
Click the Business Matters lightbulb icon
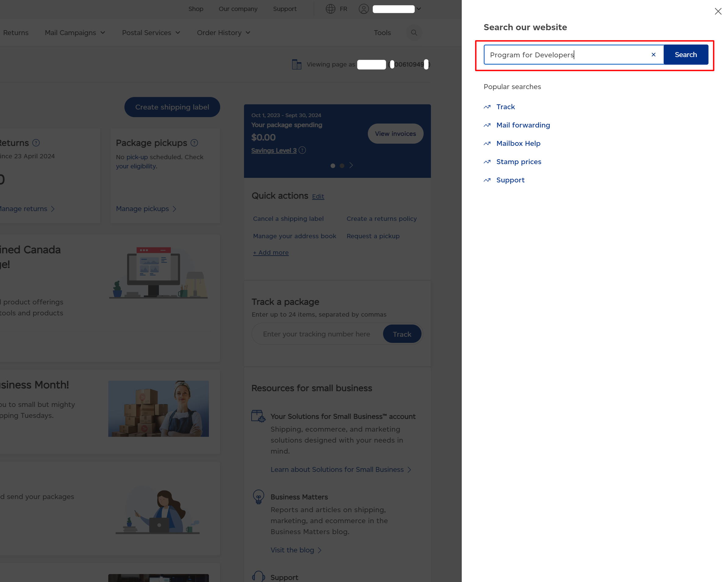point(258,497)
